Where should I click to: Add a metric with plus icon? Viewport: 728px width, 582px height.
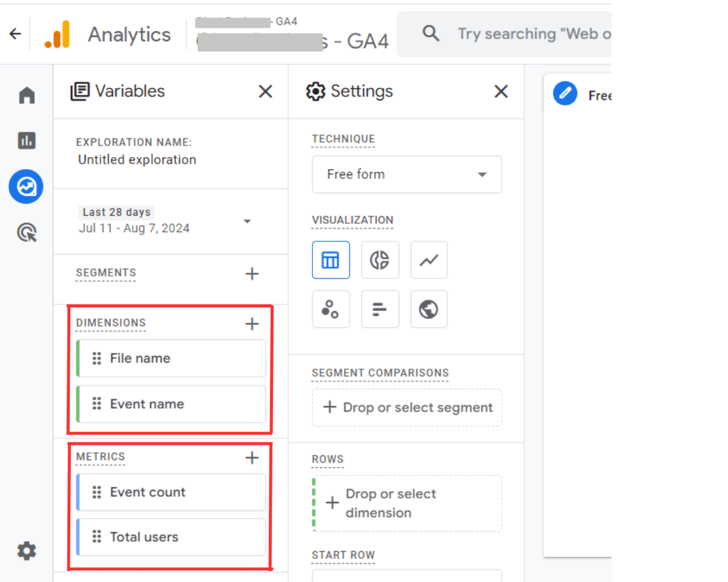[x=252, y=457]
